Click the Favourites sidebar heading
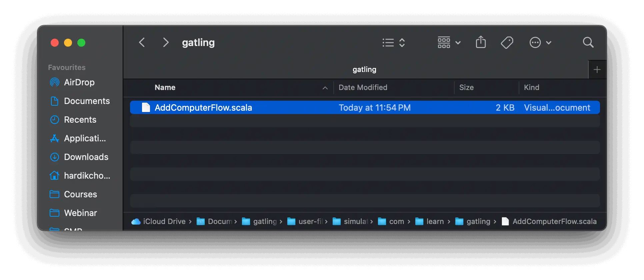Screen dimensions: 644x280 click(67, 67)
